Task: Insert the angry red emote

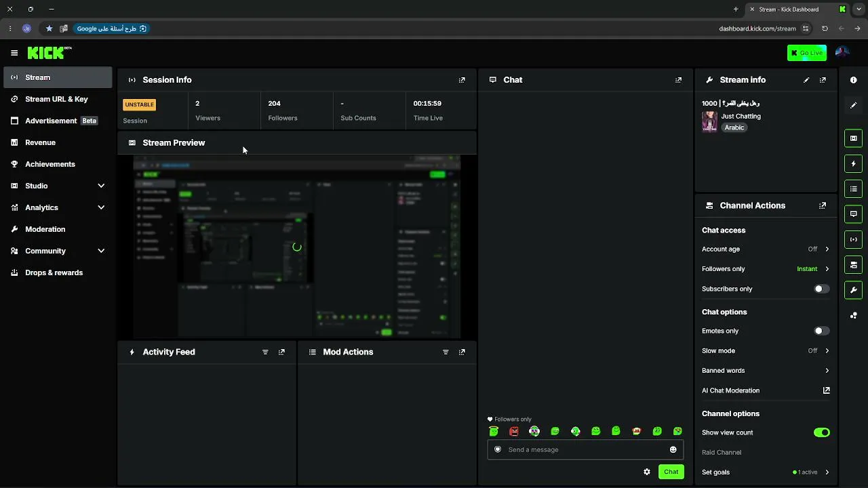Action: (514, 431)
